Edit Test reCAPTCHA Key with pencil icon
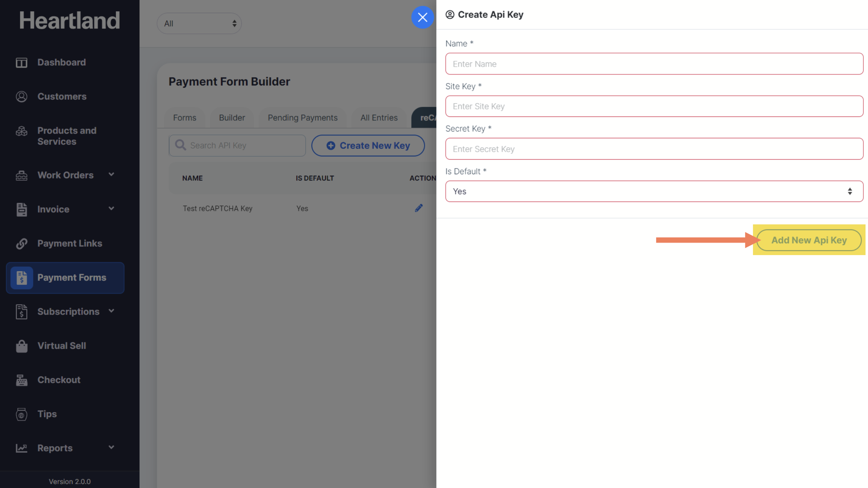Screen dimensions: 868x488 418,208
